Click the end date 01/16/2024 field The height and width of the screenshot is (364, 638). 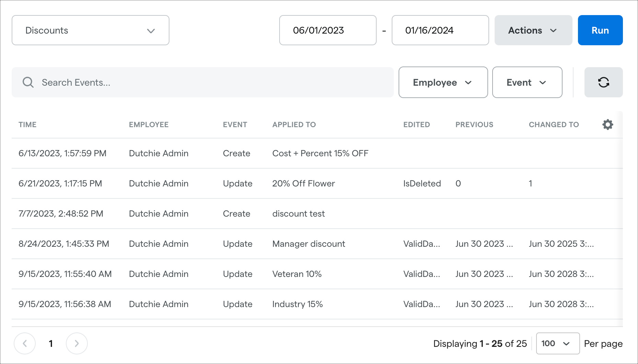click(440, 30)
